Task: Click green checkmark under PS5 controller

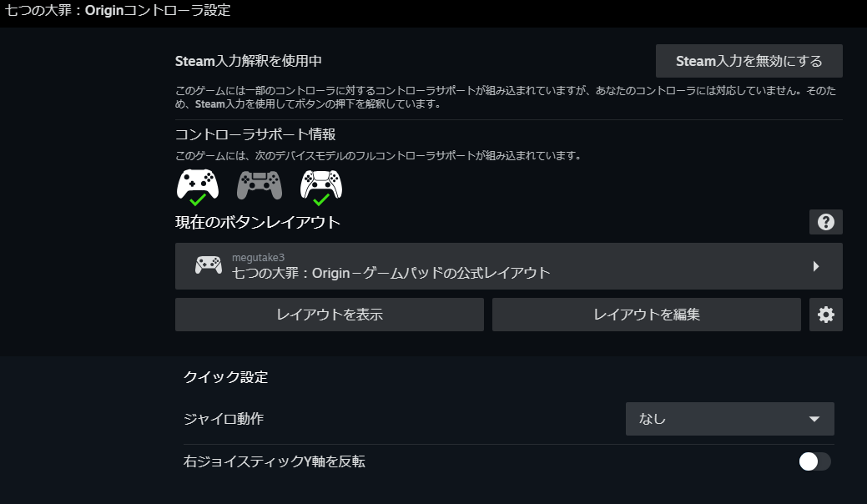Action: [321, 199]
